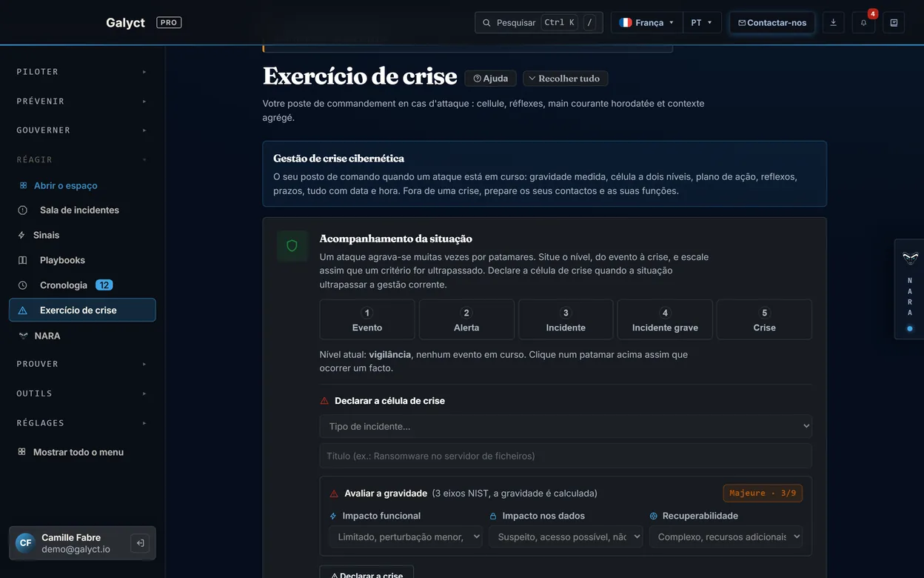Click the Declarar a célula warning icon
The height and width of the screenshot is (578, 924).
(x=324, y=401)
